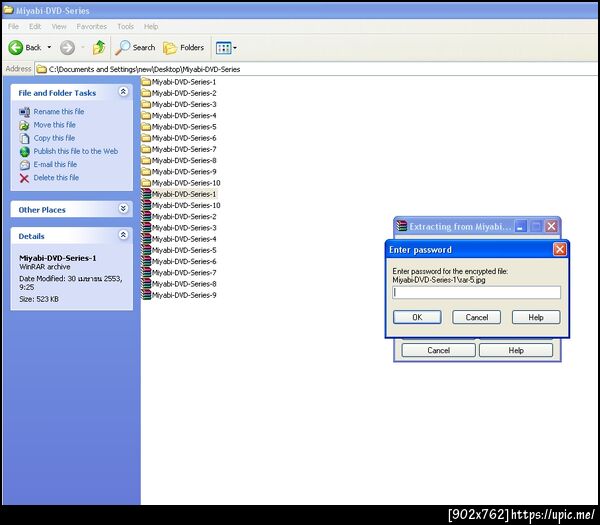Viewport: 600px width, 525px height.
Task: Open the View menu
Action: [x=59, y=26]
